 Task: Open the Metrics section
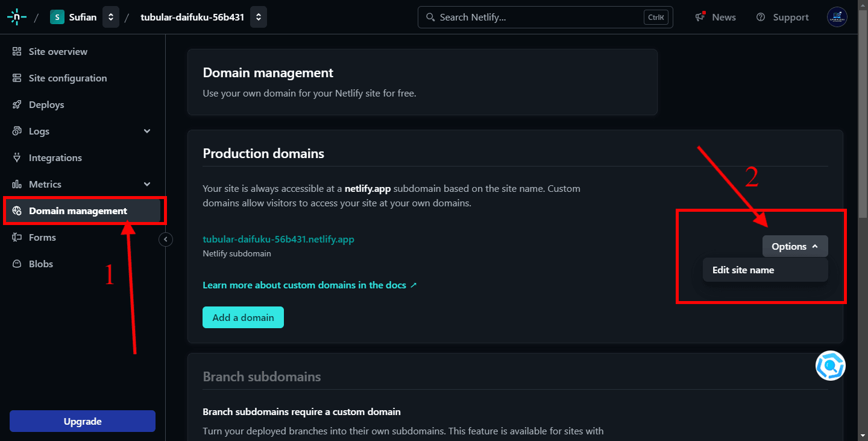pos(45,184)
